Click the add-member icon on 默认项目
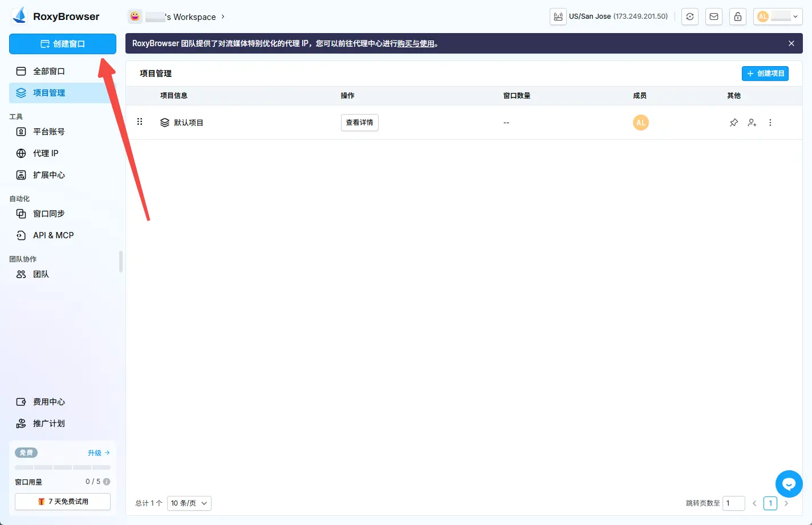Viewport: 812px width, 525px height. [x=752, y=122]
